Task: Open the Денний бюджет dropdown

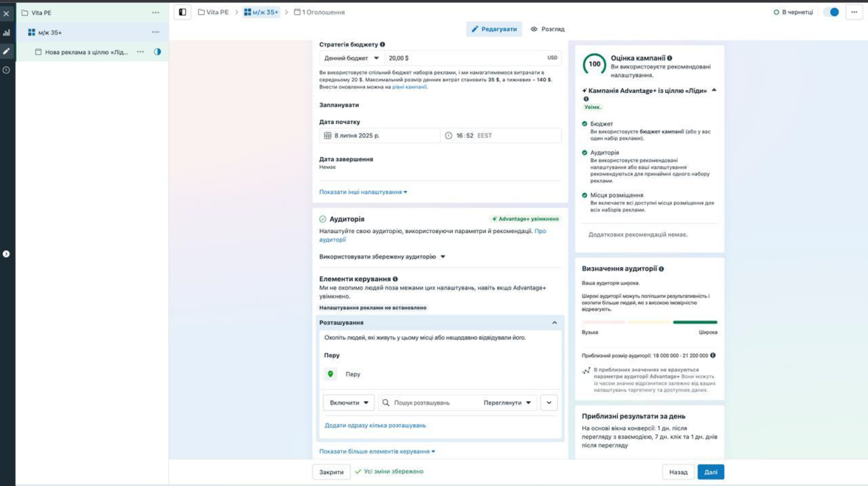Action: point(351,58)
